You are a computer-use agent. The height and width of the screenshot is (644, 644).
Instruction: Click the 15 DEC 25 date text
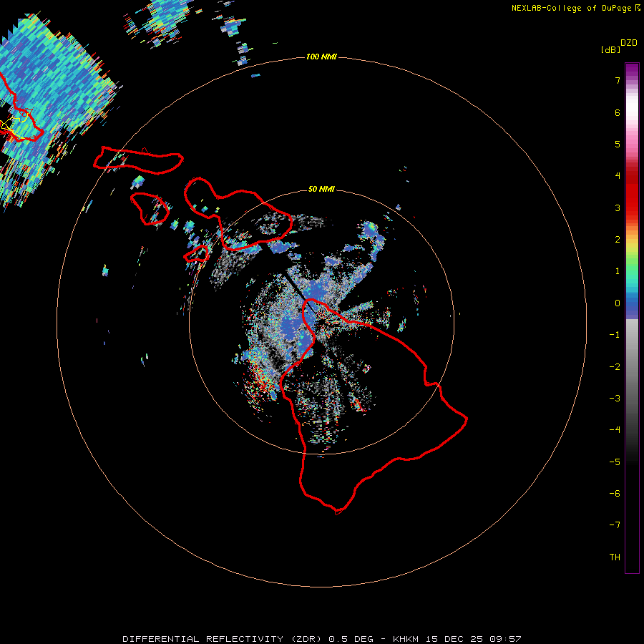tap(454, 639)
